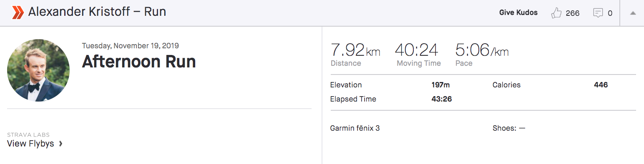644x164 pixels.
Task: Click the Afternoon Run activity name
Action: pyautogui.click(x=139, y=62)
